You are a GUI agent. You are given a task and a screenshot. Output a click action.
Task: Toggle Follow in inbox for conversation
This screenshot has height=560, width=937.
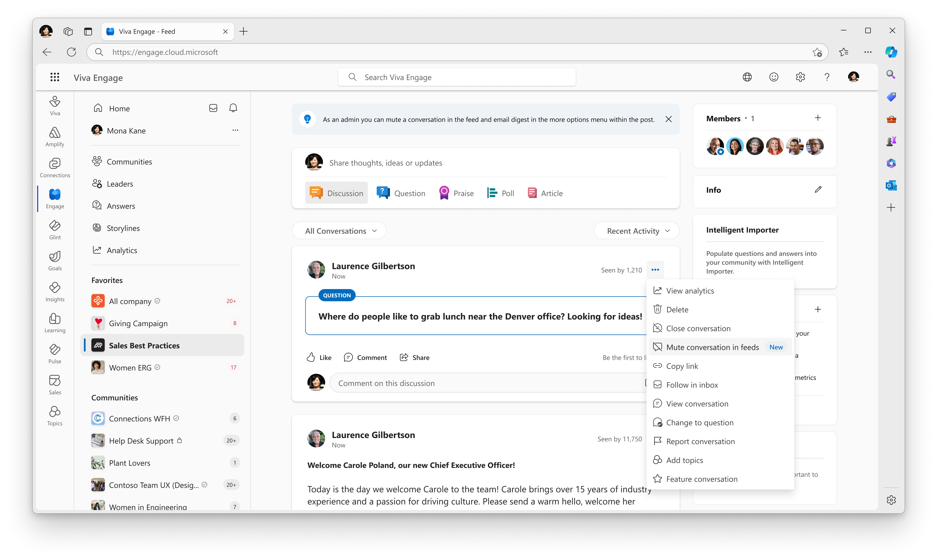pos(692,385)
